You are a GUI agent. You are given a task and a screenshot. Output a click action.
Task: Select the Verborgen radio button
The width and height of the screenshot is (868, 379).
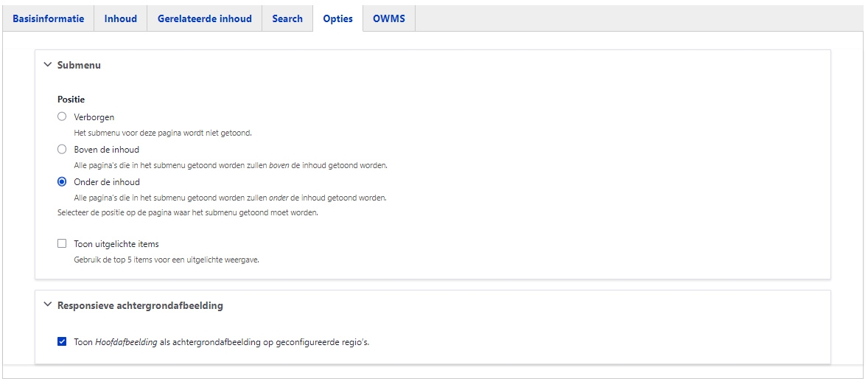62,117
